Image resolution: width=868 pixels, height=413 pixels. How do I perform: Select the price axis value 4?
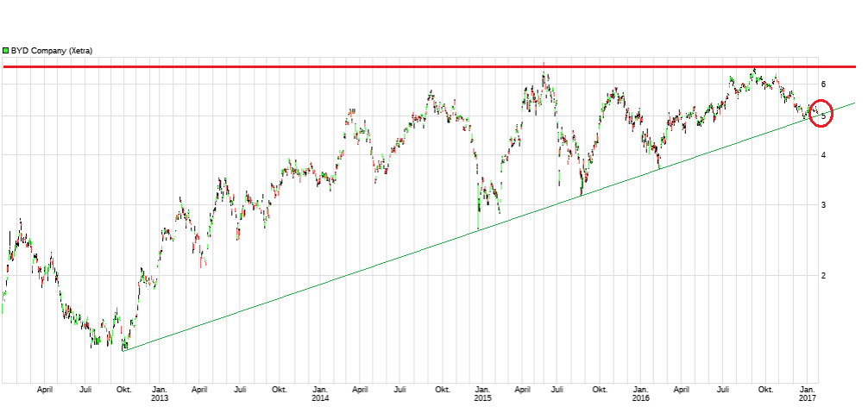824,155
